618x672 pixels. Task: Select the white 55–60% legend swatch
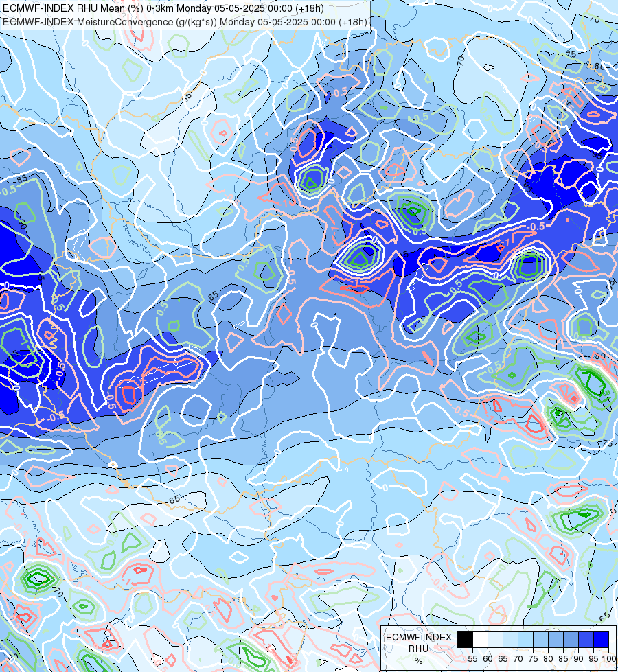click(480, 639)
